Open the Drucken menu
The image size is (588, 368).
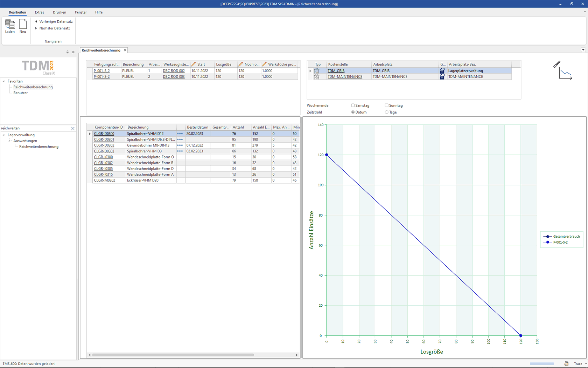(x=59, y=12)
